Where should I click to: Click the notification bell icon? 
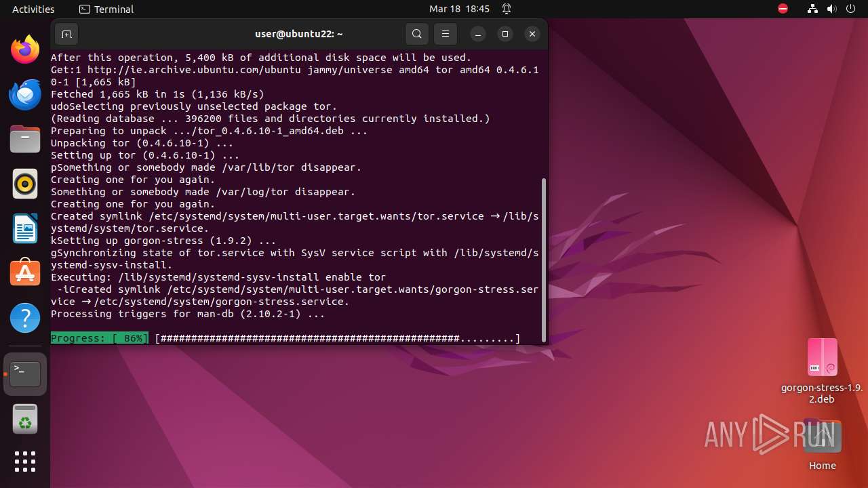(507, 9)
